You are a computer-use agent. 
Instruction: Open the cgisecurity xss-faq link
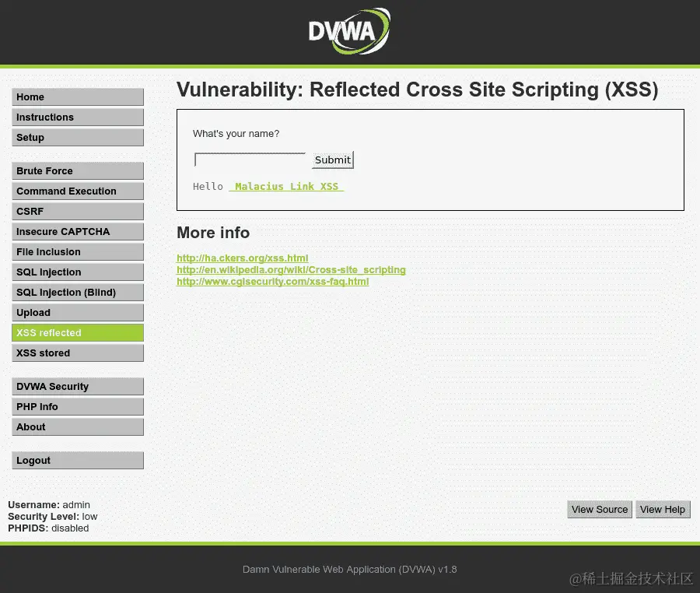pos(273,281)
